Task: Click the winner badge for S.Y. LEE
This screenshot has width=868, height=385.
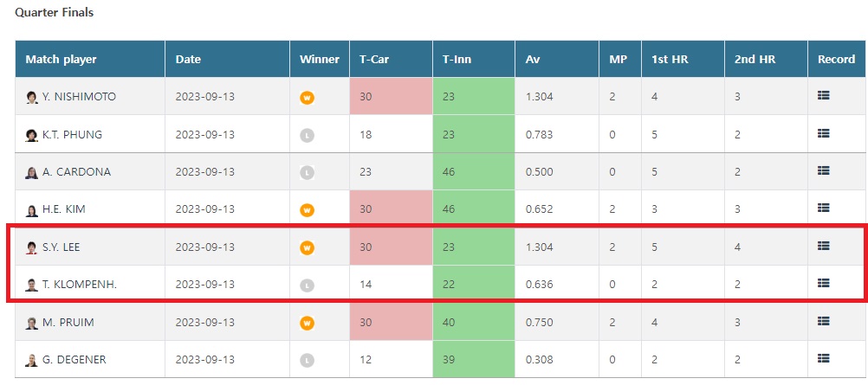Action: [x=308, y=247]
